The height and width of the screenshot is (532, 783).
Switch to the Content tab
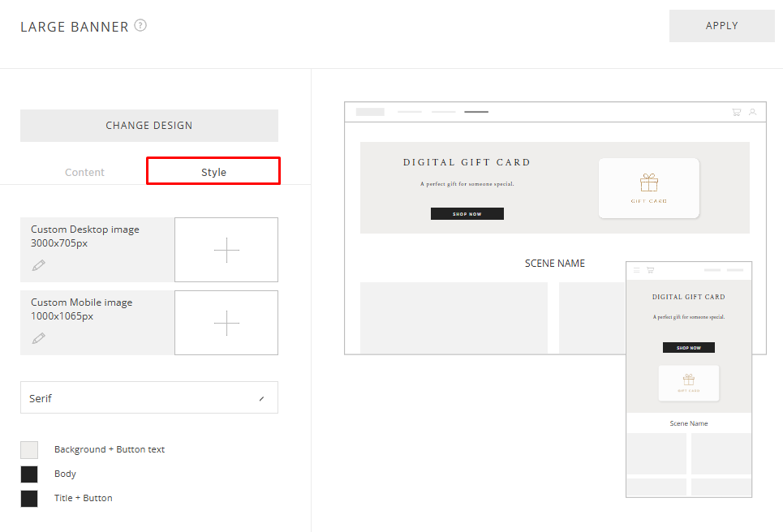pyautogui.click(x=84, y=172)
